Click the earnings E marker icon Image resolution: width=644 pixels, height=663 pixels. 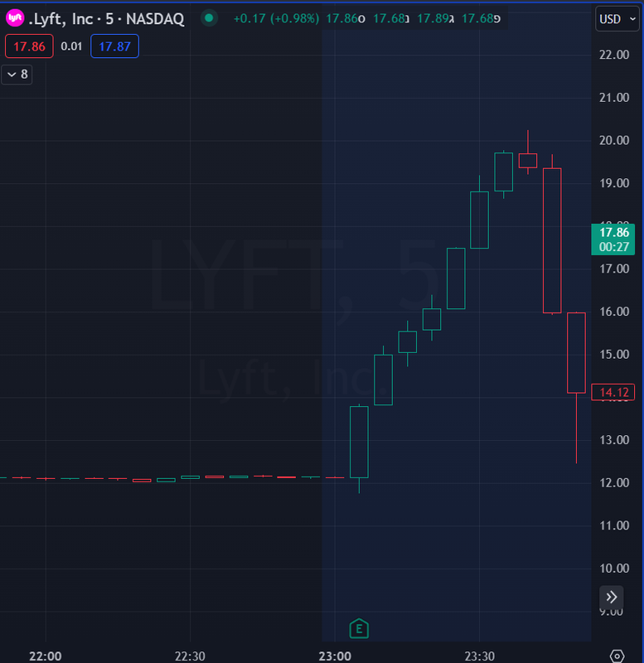(359, 628)
